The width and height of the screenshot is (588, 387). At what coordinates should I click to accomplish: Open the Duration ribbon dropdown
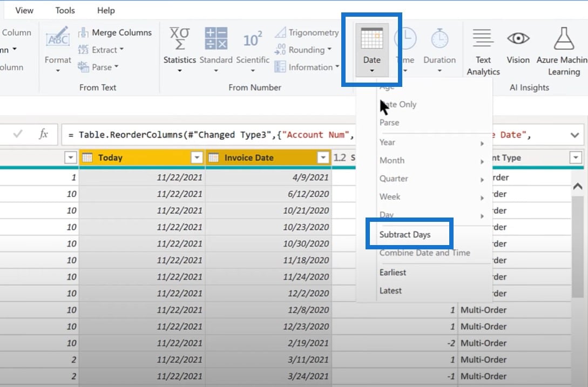pyautogui.click(x=440, y=50)
